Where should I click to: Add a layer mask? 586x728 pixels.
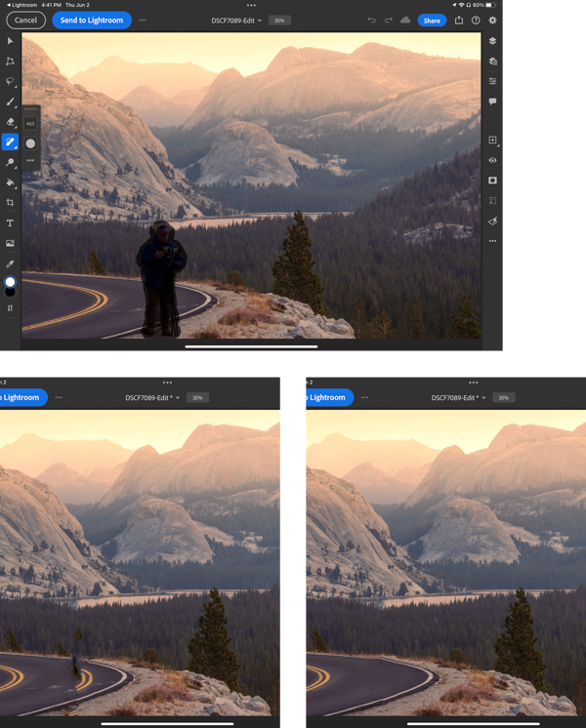click(492, 181)
